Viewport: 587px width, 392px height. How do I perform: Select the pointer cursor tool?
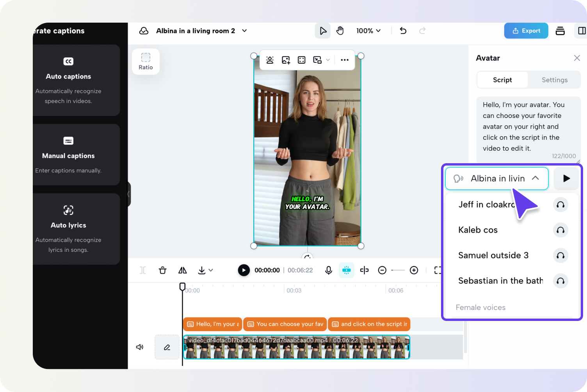tap(323, 31)
